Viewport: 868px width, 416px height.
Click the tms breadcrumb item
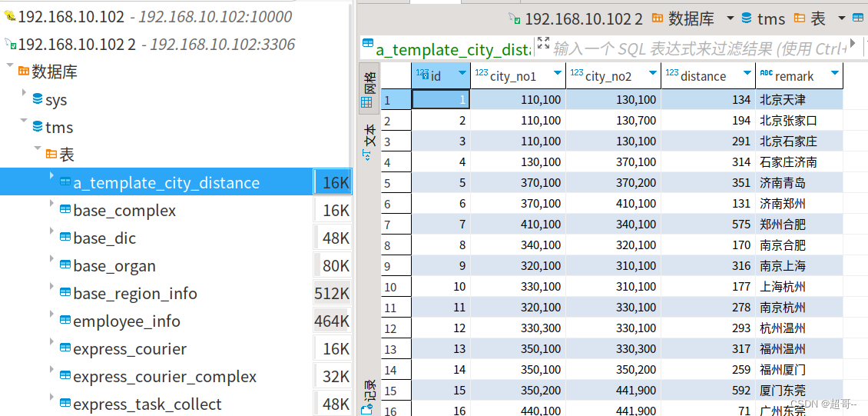(764, 19)
